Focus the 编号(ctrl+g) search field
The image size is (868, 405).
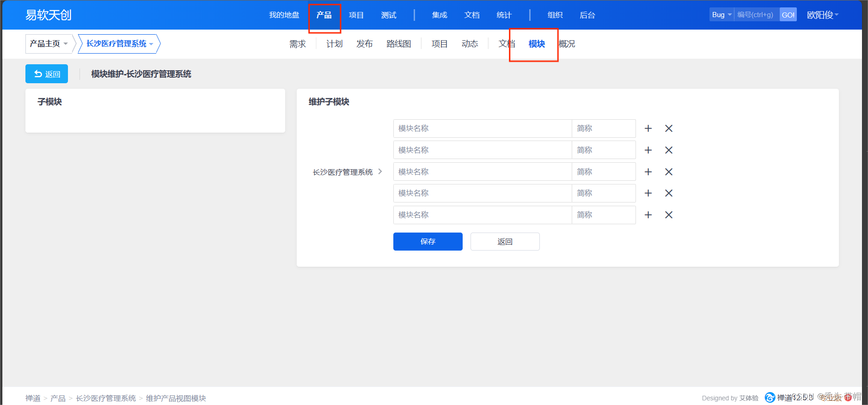click(x=757, y=15)
